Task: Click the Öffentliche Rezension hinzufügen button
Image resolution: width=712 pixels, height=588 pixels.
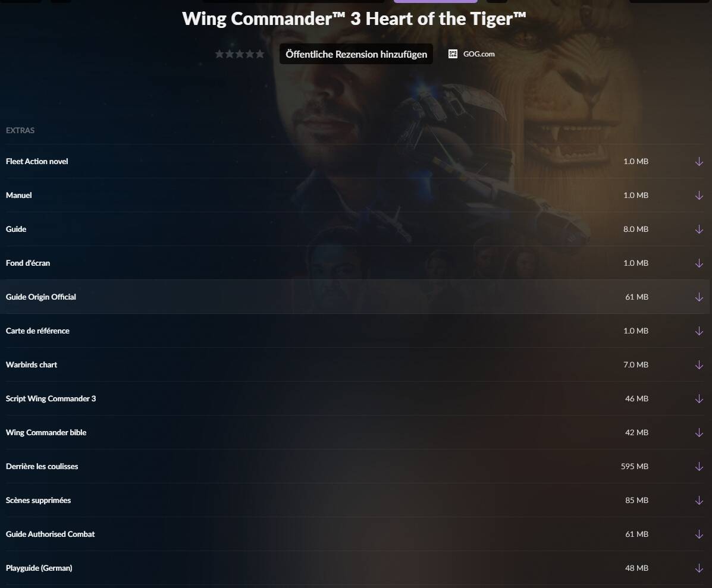Action: pos(356,54)
